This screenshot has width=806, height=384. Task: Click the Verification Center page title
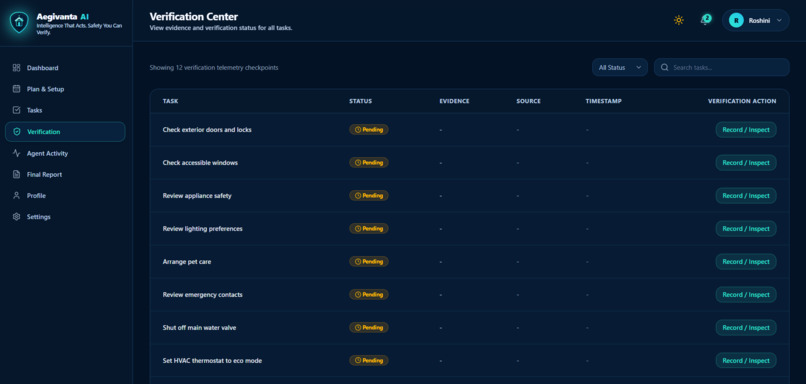coord(194,17)
